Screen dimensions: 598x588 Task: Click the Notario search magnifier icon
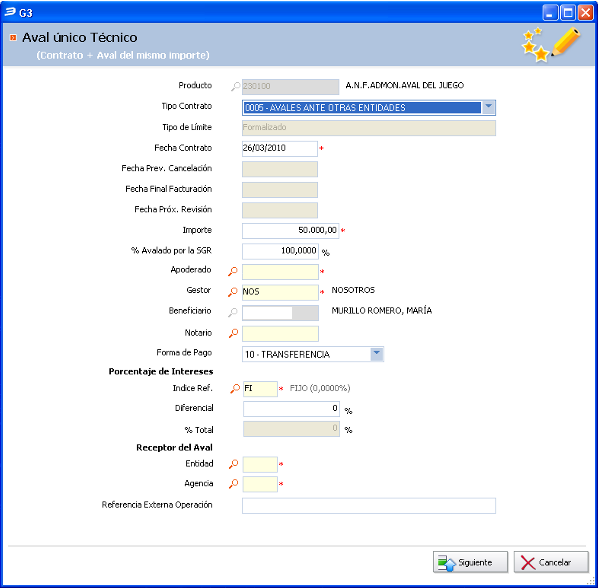pos(233,333)
